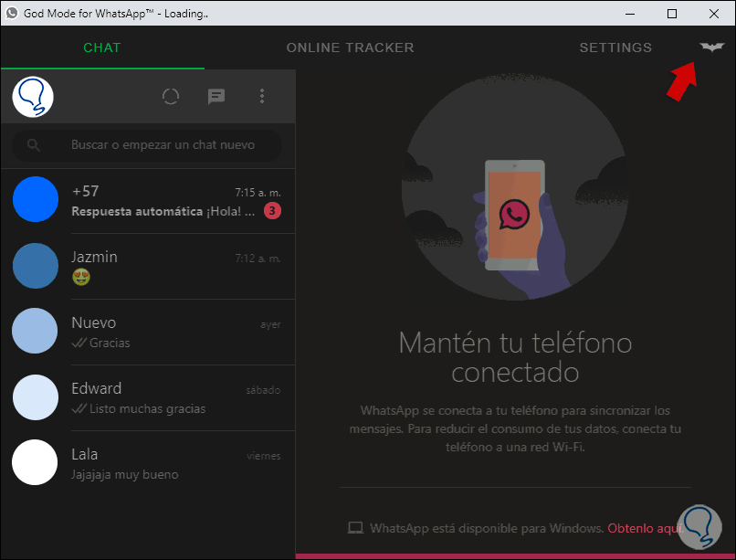This screenshot has width=736, height=560.
Task: Click the Nuevo contact avatar
Action: click(35, 331)
